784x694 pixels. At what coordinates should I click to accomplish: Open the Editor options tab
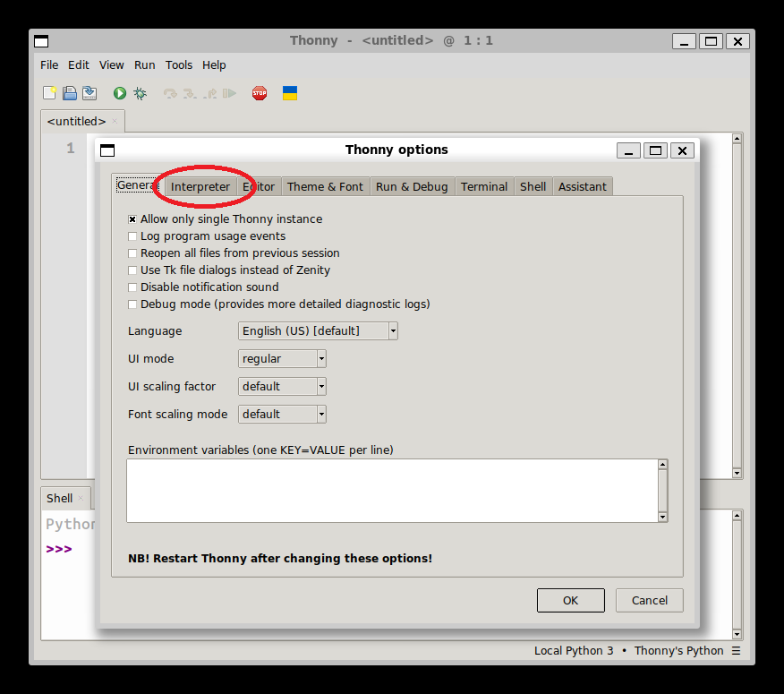tap(259, 186)
